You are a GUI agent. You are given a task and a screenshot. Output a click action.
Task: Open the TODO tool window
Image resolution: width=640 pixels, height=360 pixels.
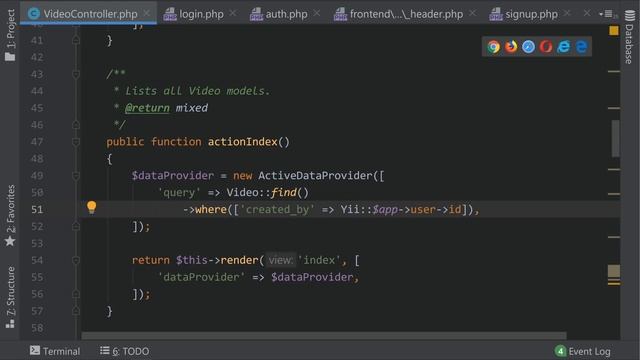pos(124,351)
